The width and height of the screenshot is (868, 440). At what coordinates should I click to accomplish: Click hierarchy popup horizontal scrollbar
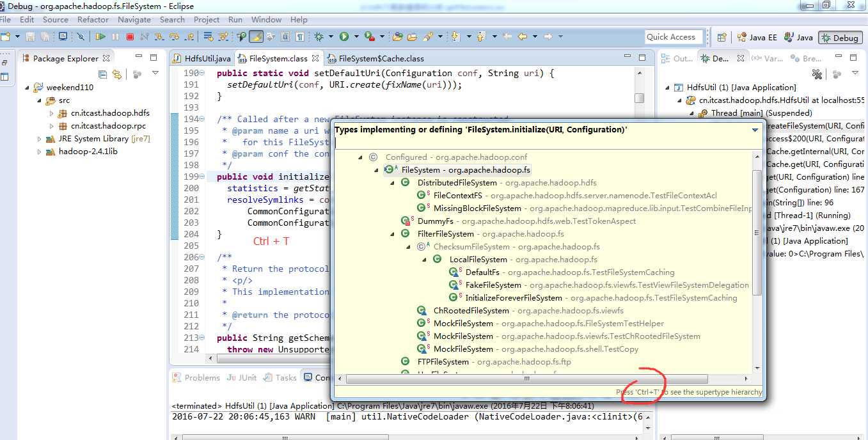pos(527,379)
